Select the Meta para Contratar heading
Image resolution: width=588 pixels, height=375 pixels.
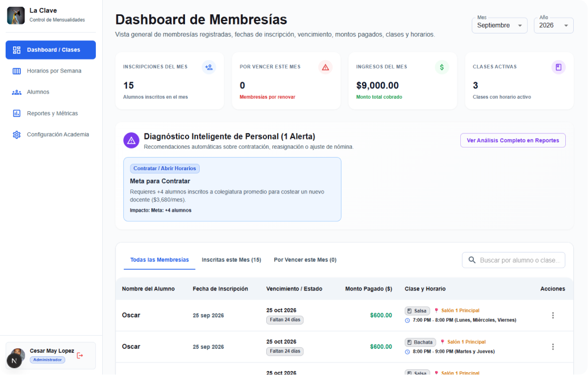(x=160, y=181)
